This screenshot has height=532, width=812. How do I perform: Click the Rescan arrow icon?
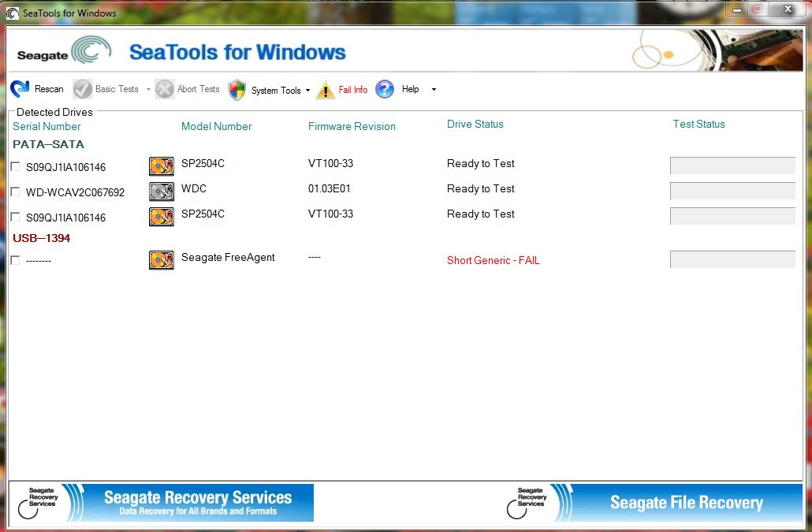[20, 89]
